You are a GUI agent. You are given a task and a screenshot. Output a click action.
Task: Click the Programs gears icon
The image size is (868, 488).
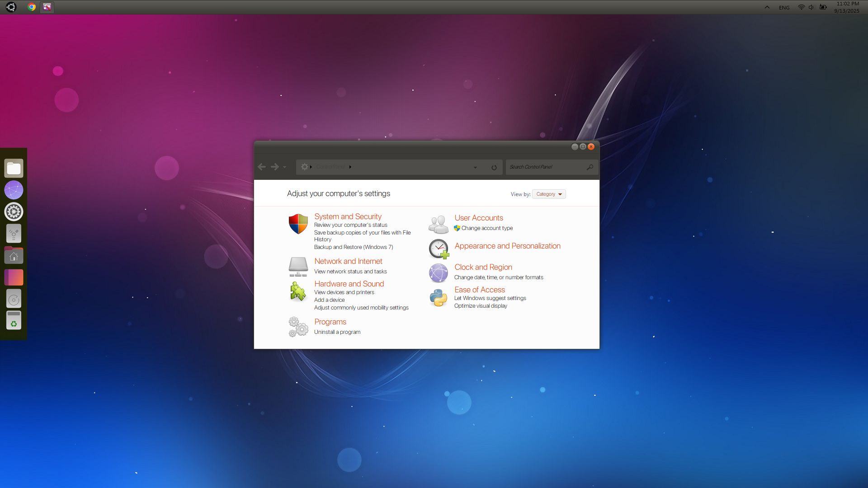[x=298, y=327]
